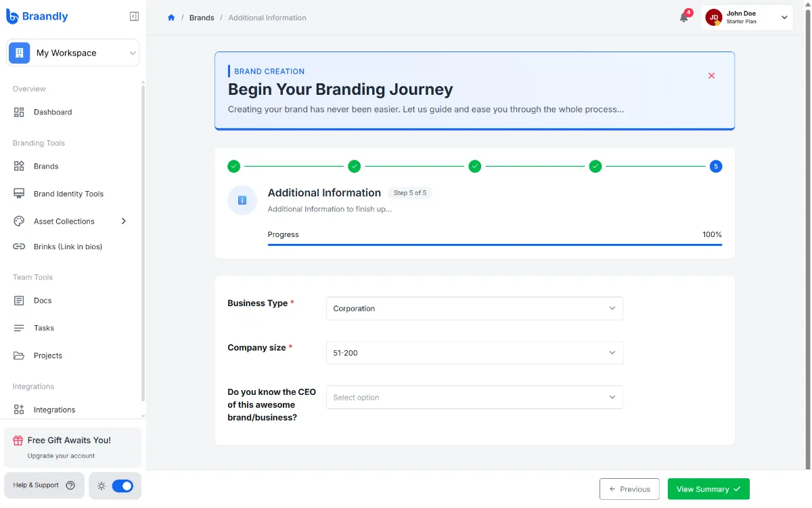Click the Tasks list icon
This screenshot has width=812, height=508.
point(19,328)
